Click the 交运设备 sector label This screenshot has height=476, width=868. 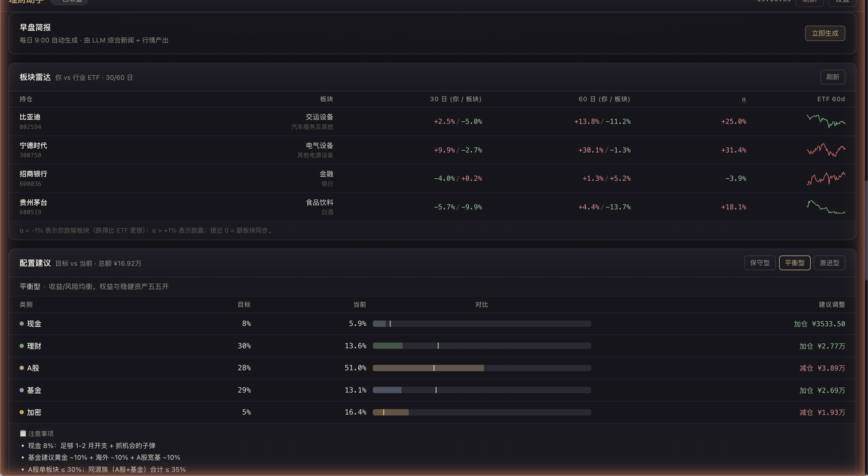(319, 117)
